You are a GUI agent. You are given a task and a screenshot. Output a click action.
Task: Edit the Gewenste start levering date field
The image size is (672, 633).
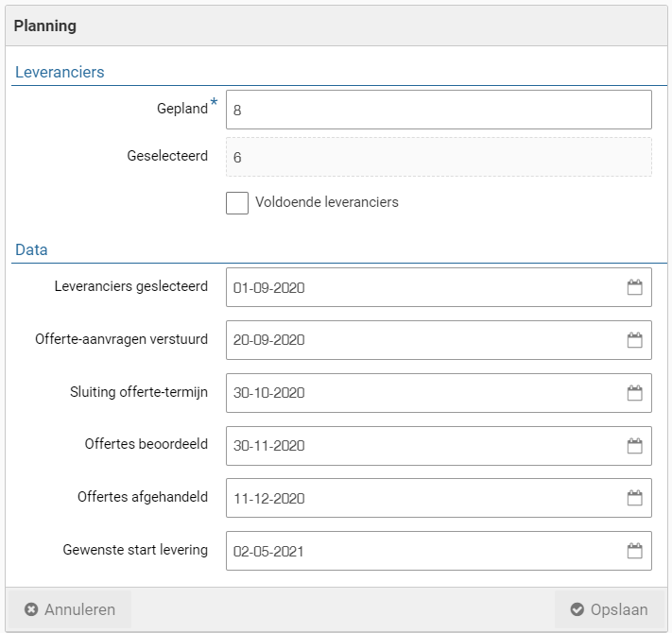tap(425, 551)
